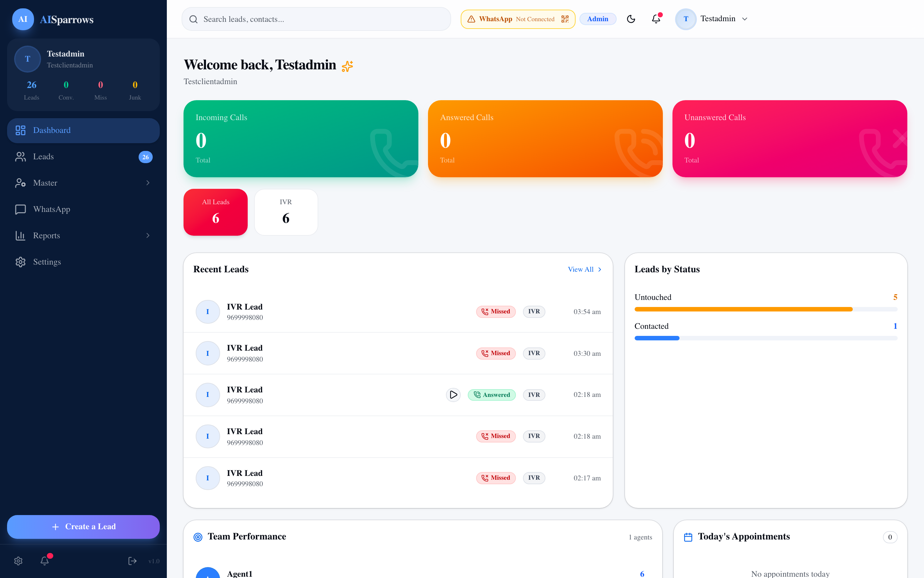Click the Junk stat in the sidebar

pos(135,90)
